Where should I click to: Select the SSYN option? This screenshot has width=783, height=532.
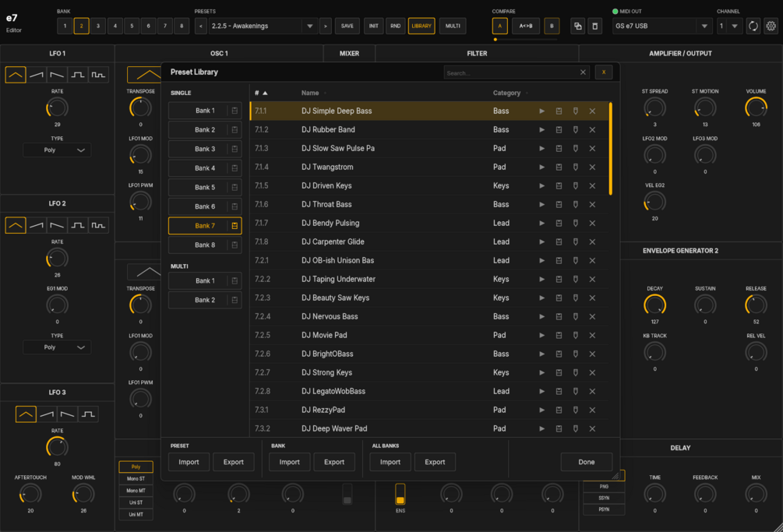(604, 498)
